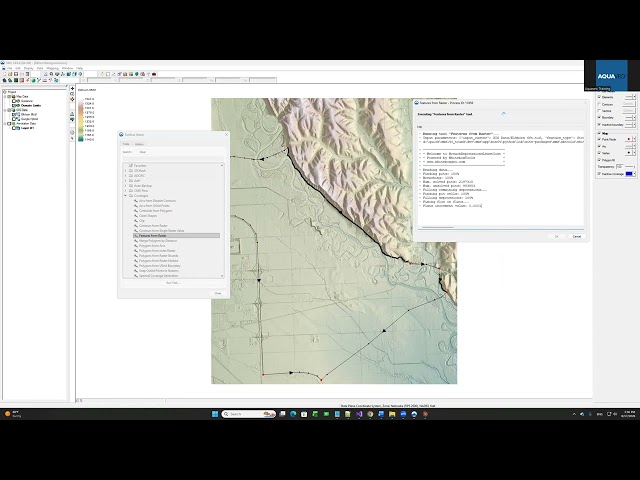Select the Clean Shapes tool
The height and width of the screenshot is (480, 640).
pos(147,216)
